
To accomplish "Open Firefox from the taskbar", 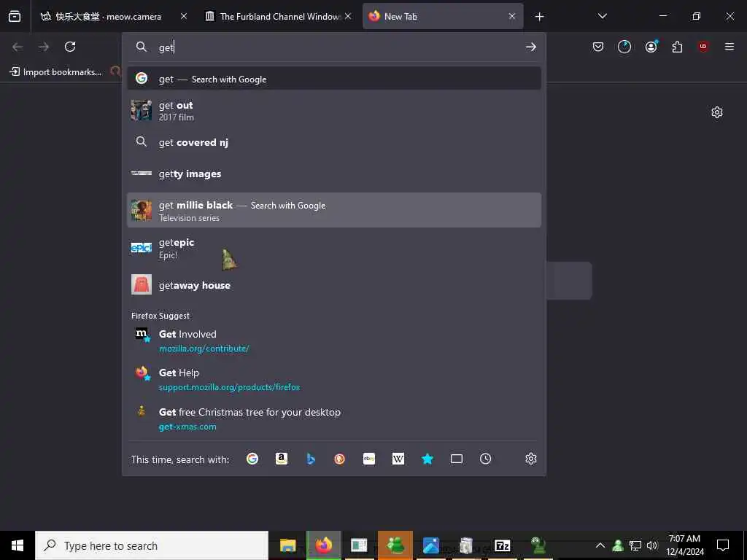I will (x=324, y=545).
